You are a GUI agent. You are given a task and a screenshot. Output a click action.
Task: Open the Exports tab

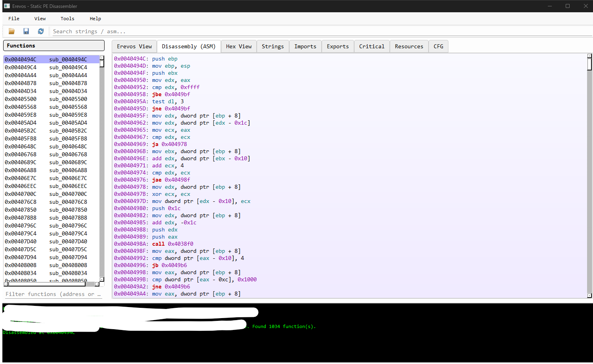[x=338, y=46]
